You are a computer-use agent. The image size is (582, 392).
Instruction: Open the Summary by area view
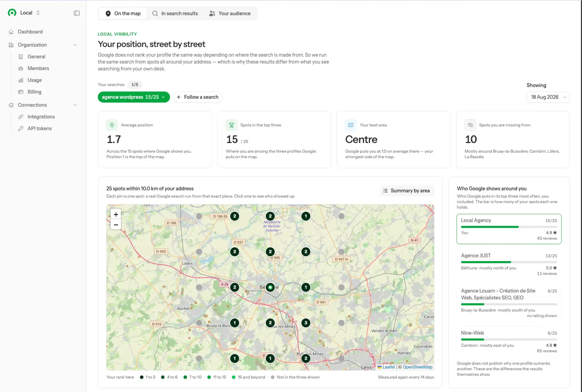[x=407, y=191]
